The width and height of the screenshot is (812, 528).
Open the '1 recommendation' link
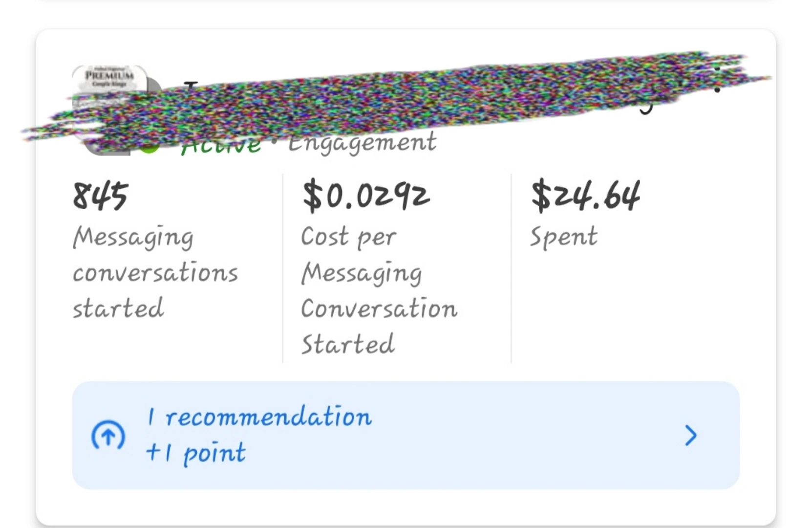(x=259, y=417)
